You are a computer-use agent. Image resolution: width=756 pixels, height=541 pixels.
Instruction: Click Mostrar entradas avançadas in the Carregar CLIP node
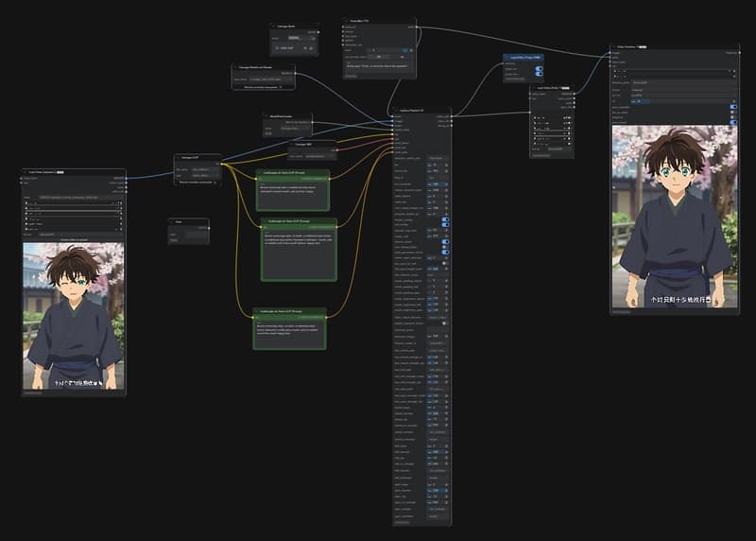pyautogui.click(x=198, y=183)
